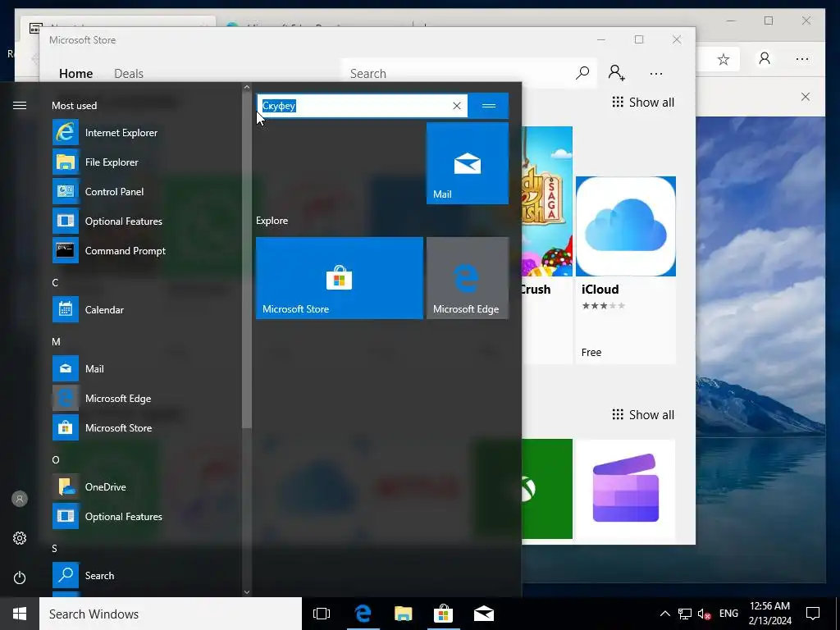Click the Power icon in Start sidebar
840x630 pixels.
coord(20,577)
